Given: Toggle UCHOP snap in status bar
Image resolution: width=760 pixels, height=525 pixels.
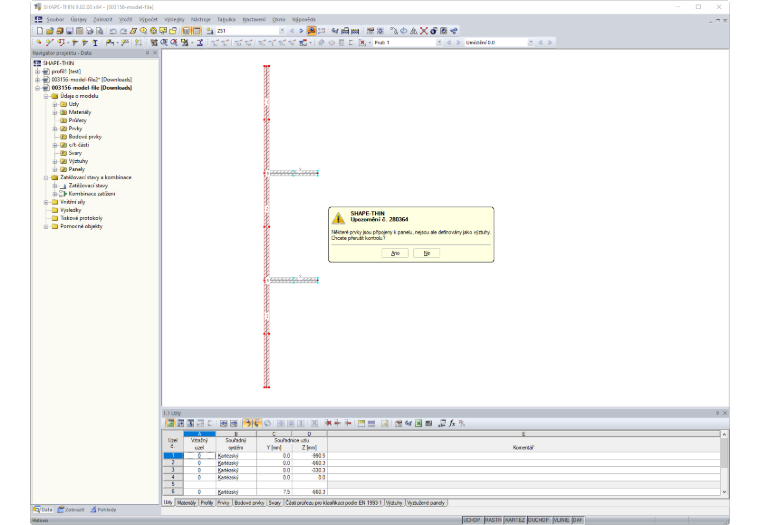Looking at the screenshot, I should click(472, 520).
